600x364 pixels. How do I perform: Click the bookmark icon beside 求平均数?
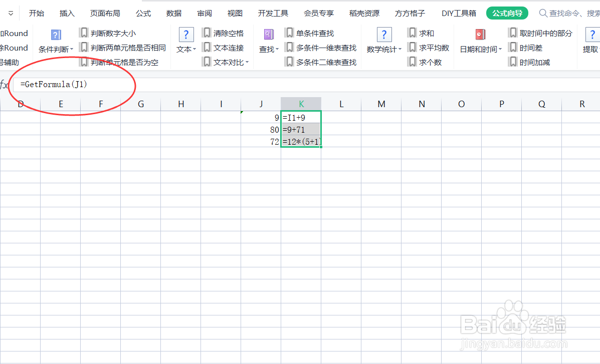412,48
